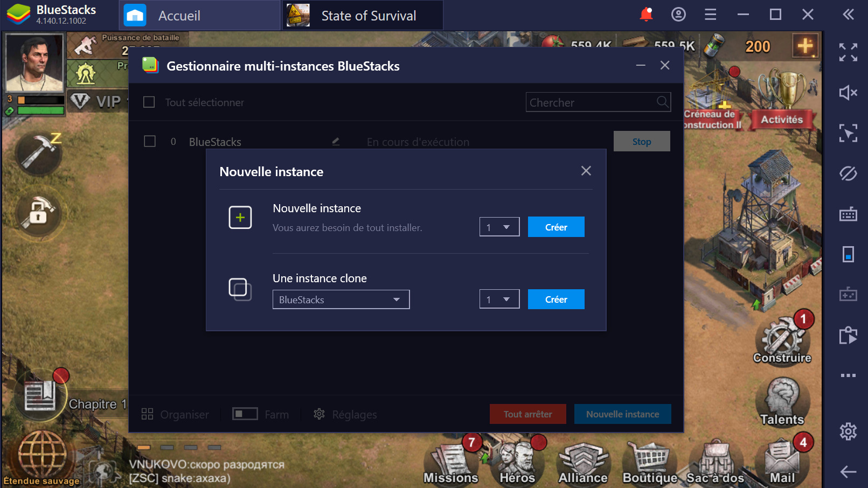Viewport: 868px width, 488px height.
Task: Click Créer for Une instance clone
Action: click(556, 299)
